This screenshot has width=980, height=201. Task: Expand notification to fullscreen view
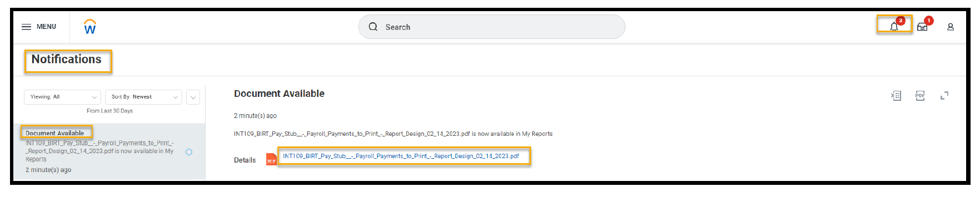click(x=944, y=96)
